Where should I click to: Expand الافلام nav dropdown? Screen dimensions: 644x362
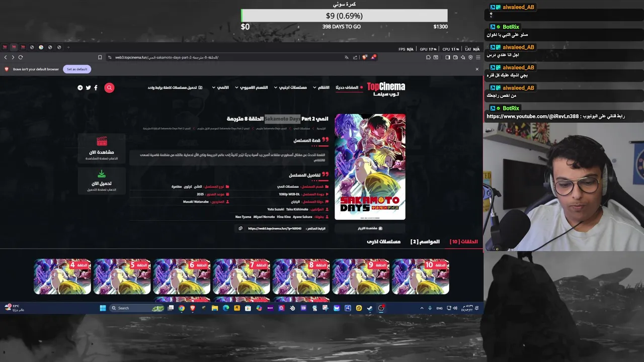click(321, 87)
